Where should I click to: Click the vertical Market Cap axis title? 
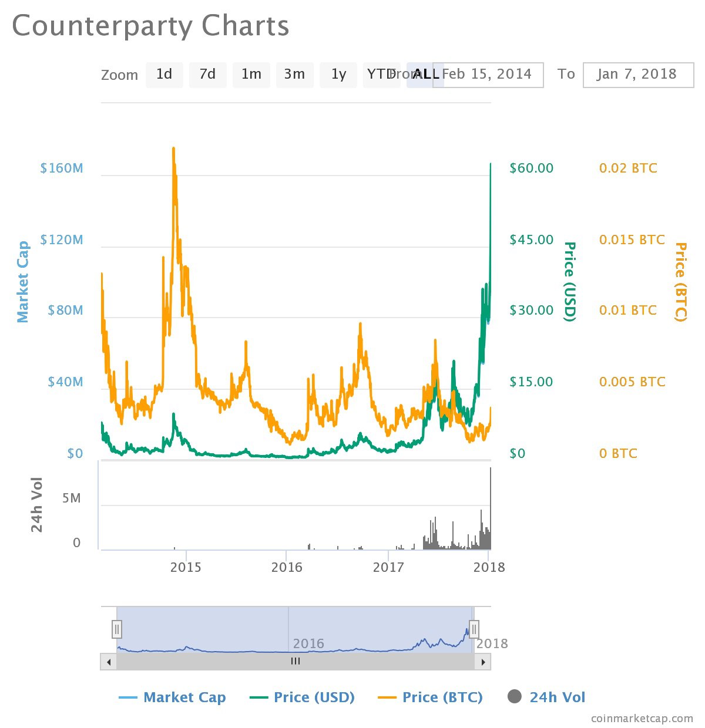pos(22,282)
